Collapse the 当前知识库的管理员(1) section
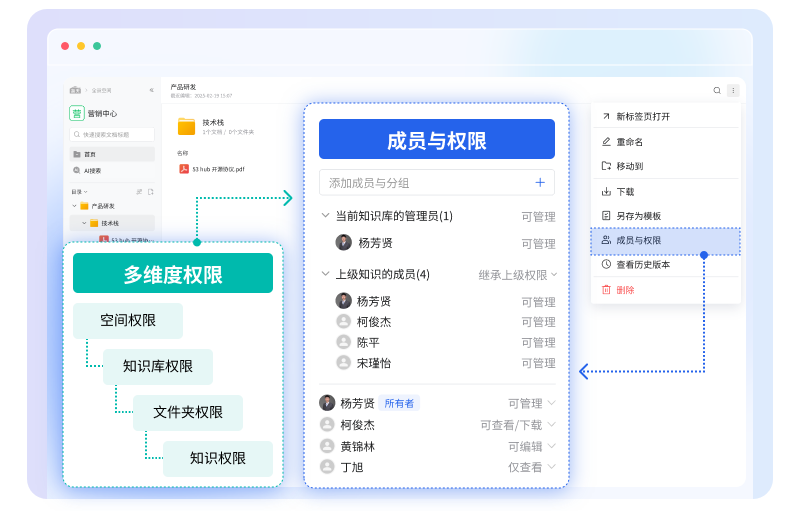This screenshot has height=520, width=805. click(325, 215)
